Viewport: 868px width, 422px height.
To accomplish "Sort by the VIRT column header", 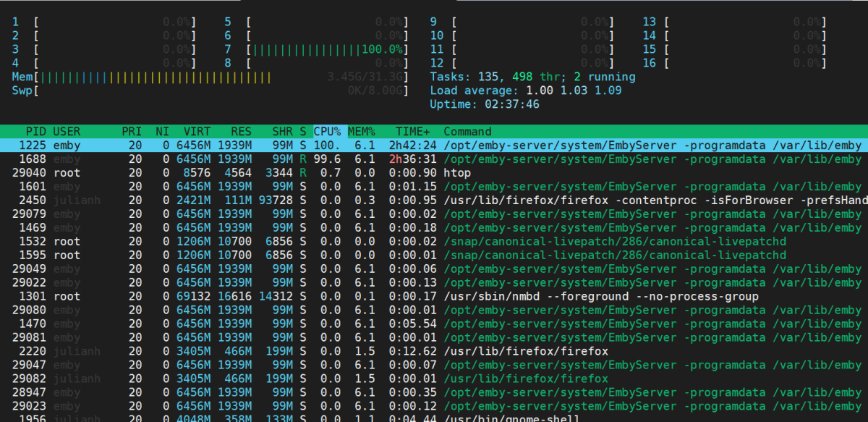I will 197,132.
